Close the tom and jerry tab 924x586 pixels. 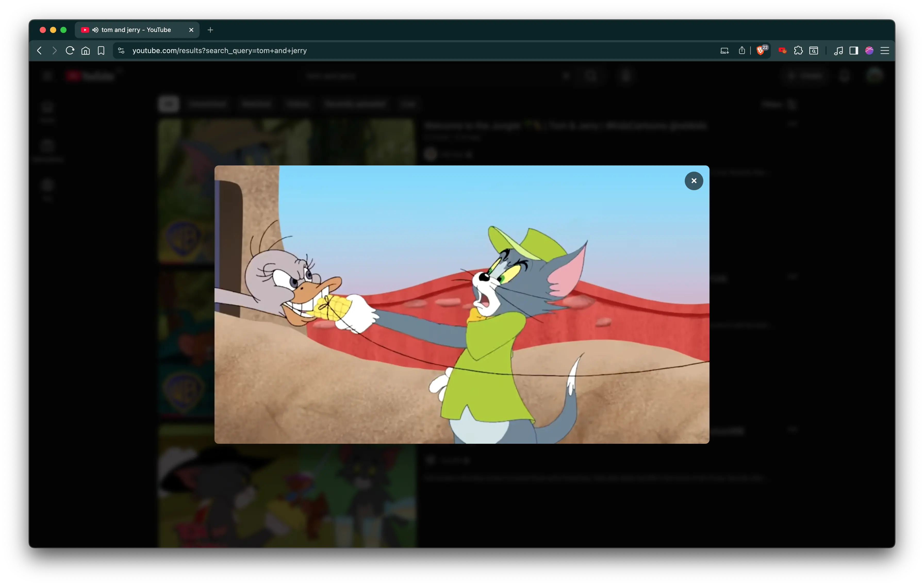pos(191,30)
